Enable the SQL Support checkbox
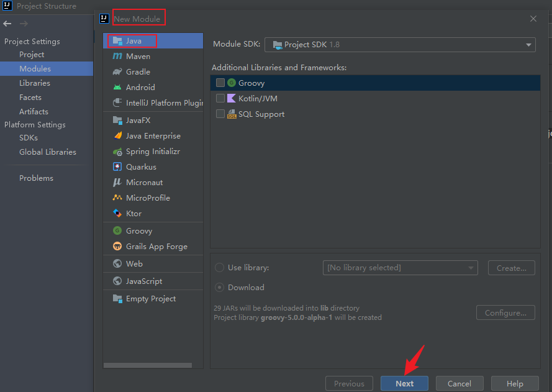 [x=220, y=114]
